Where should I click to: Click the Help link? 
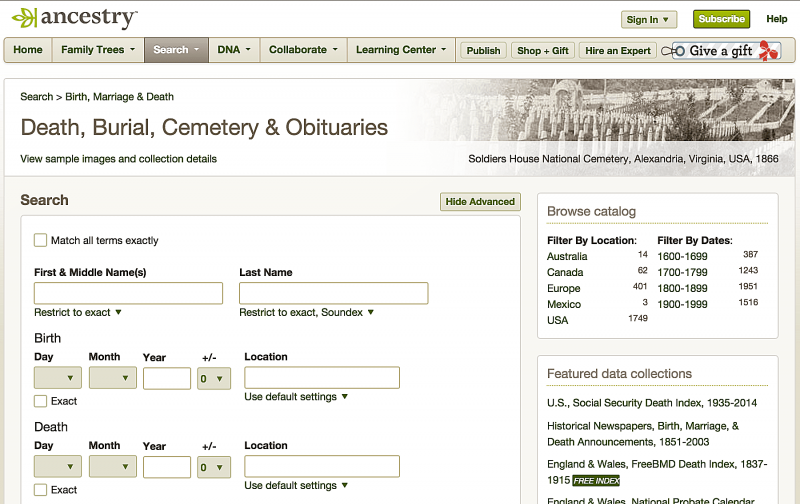pos(777,19)
